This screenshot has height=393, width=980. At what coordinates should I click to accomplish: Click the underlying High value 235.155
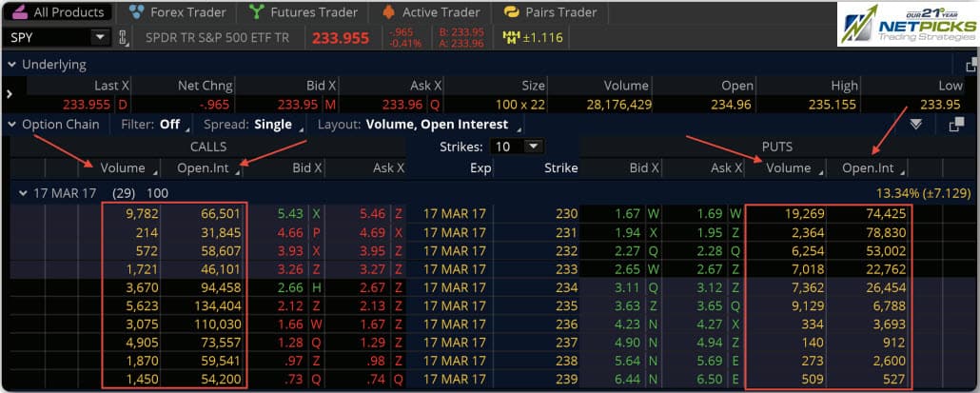[833, 105]
